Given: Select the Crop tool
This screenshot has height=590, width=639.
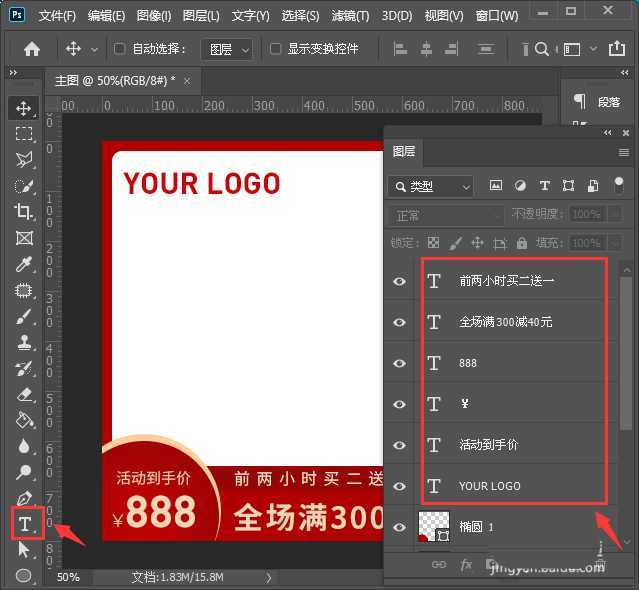Looking at the screenshot, I should pyautogui.click(x=24, y=212).
